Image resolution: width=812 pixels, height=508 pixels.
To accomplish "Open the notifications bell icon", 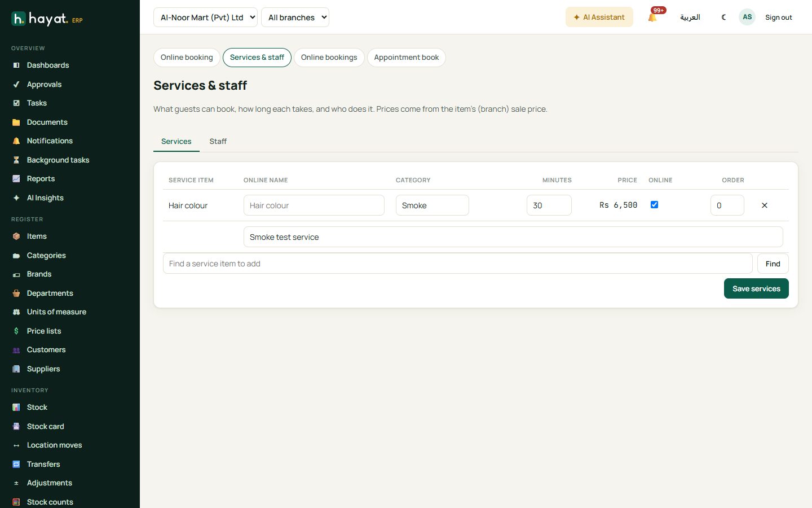I will (x=652, y=17).
